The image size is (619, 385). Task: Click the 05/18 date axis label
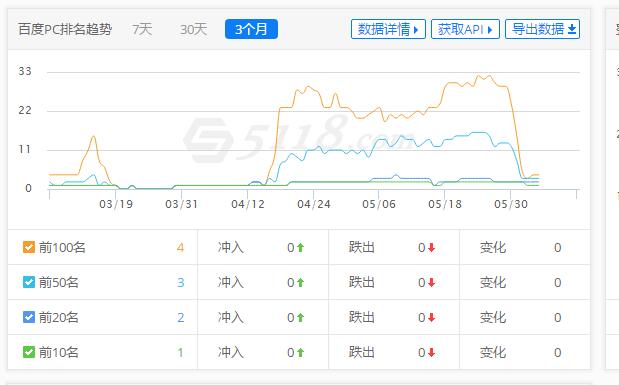click(445, 204)
